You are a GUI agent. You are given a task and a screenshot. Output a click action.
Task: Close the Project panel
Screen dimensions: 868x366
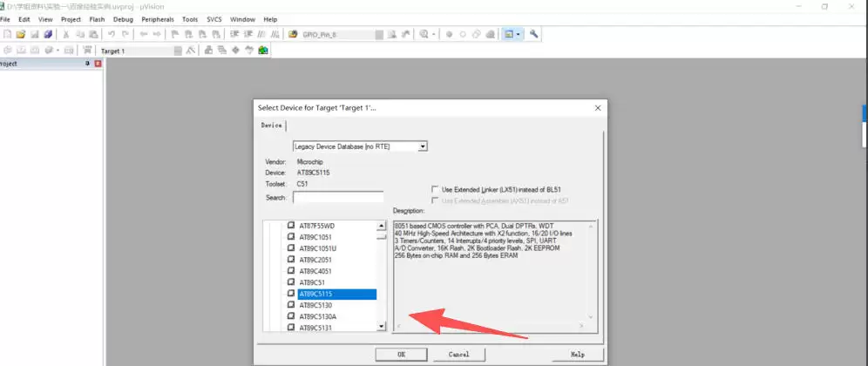coord(98,64)
